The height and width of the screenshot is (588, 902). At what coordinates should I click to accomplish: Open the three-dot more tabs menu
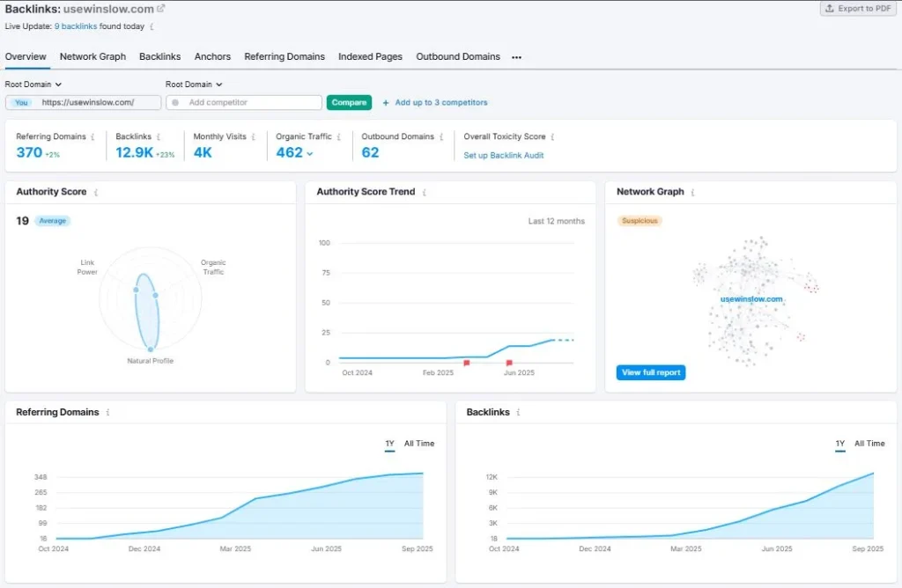(516, 57)
